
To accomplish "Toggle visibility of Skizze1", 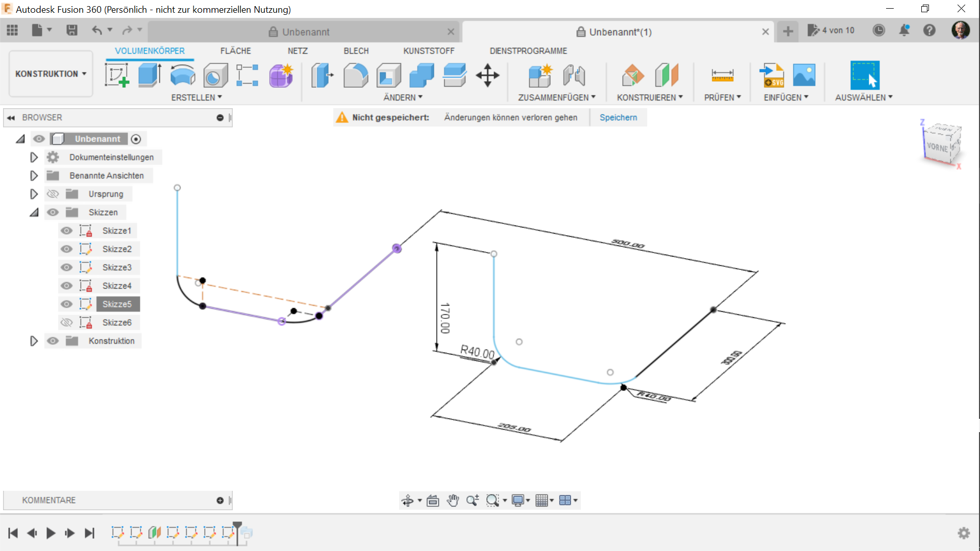I will pyautogui.click(x=66, y=231).
